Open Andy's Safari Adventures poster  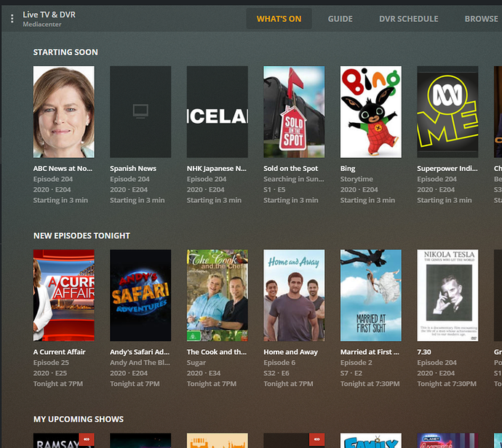(x=140, y=295)
